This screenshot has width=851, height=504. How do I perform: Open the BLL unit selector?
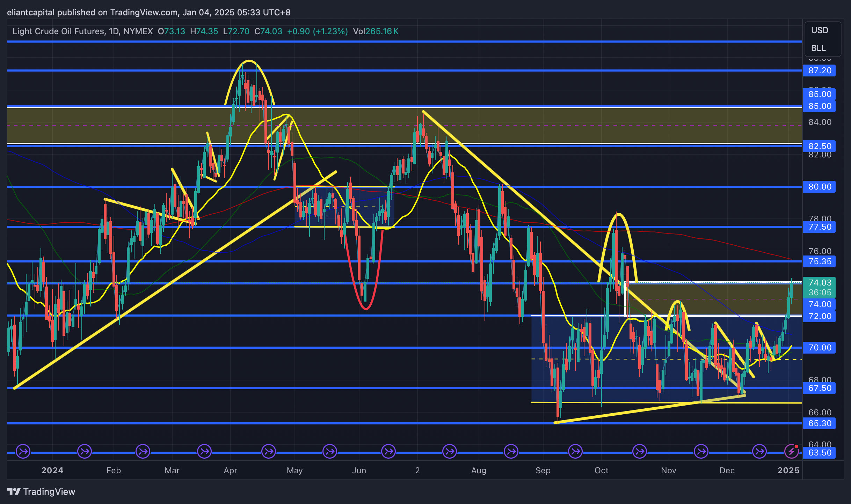coord(818,48)
